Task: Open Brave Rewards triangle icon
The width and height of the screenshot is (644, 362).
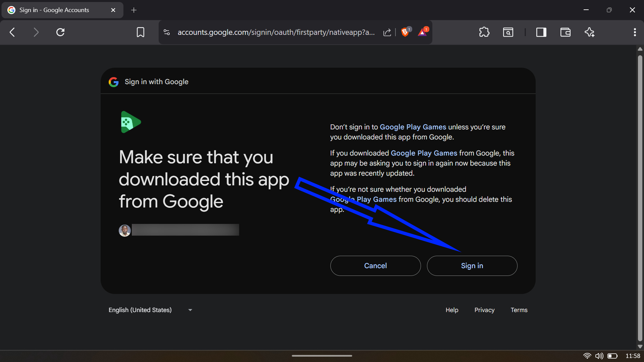Action: [x=423, y=32]
